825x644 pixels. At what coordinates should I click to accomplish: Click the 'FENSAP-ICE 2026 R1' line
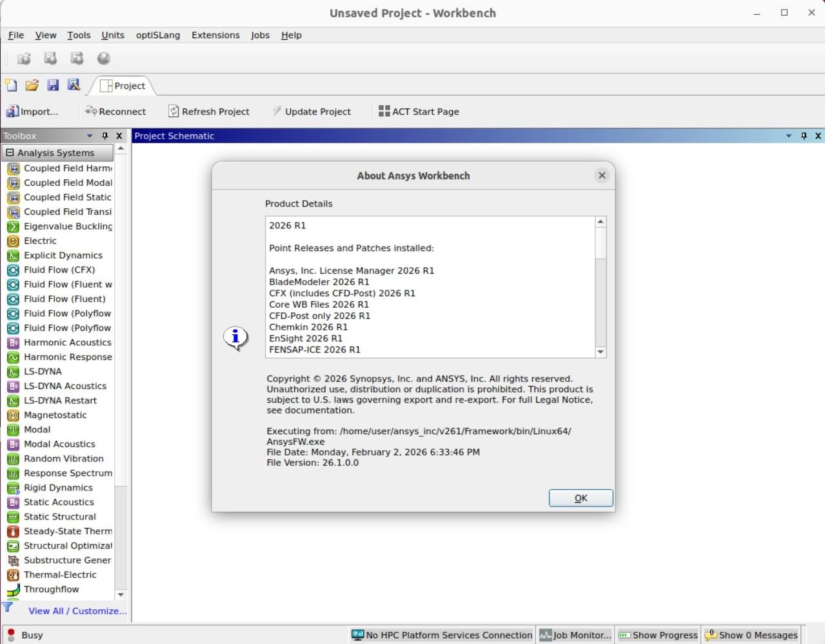pos(315,350)
